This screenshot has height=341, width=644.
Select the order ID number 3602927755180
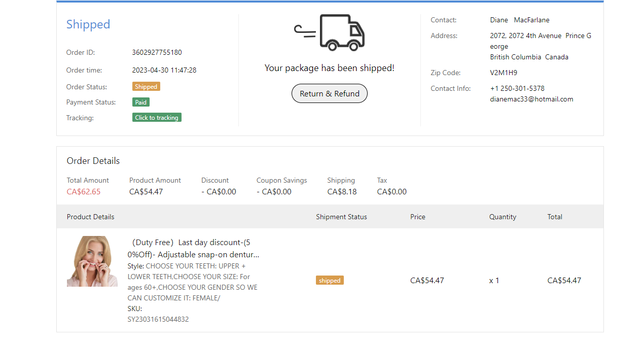pos(157,52)
